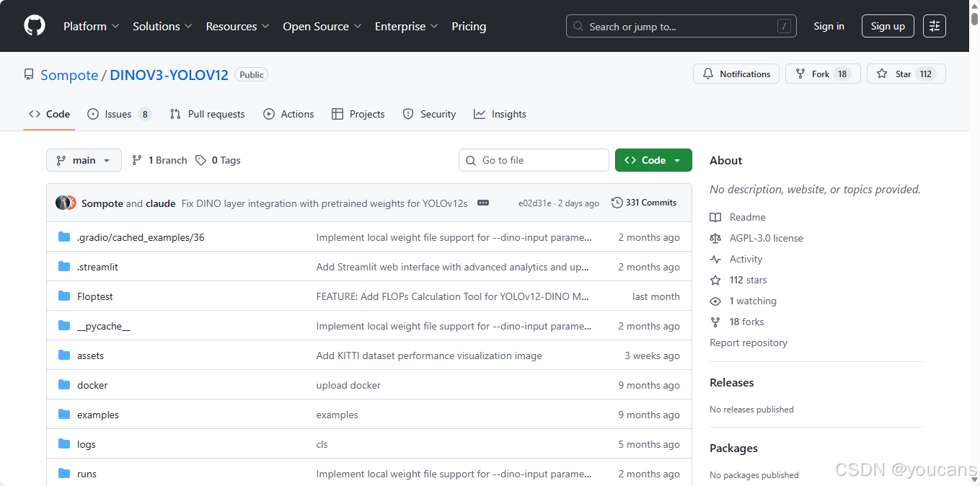
Task: Open the runs folder
Action: click(x=87, y=474)
